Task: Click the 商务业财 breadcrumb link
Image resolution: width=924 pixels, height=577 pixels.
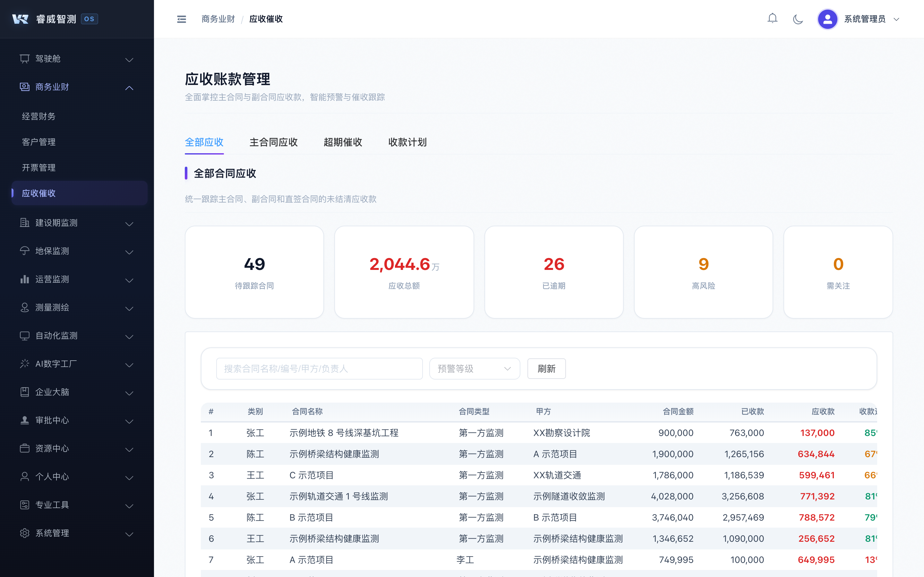Action: click(218, 19)
